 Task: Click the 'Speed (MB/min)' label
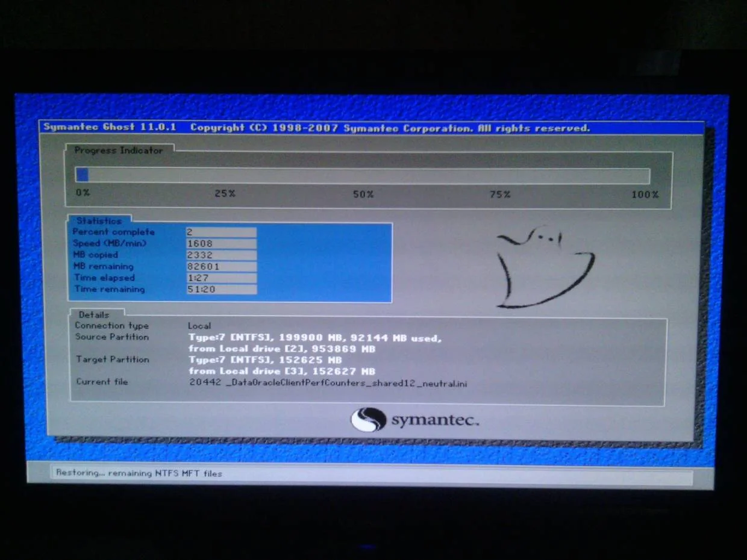coord(110,243)
